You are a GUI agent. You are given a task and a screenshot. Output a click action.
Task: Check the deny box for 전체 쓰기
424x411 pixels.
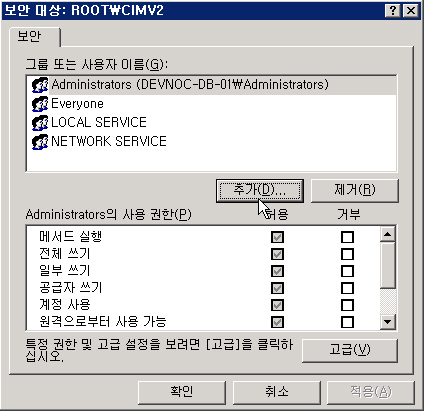(347, 254)
